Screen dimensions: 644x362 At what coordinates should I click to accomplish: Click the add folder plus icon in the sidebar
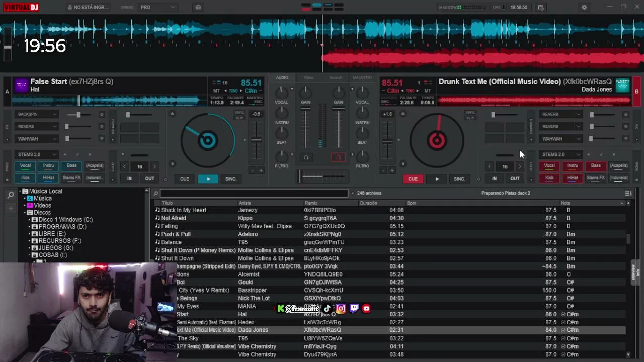pyautogui.click(x=11, y=208)
